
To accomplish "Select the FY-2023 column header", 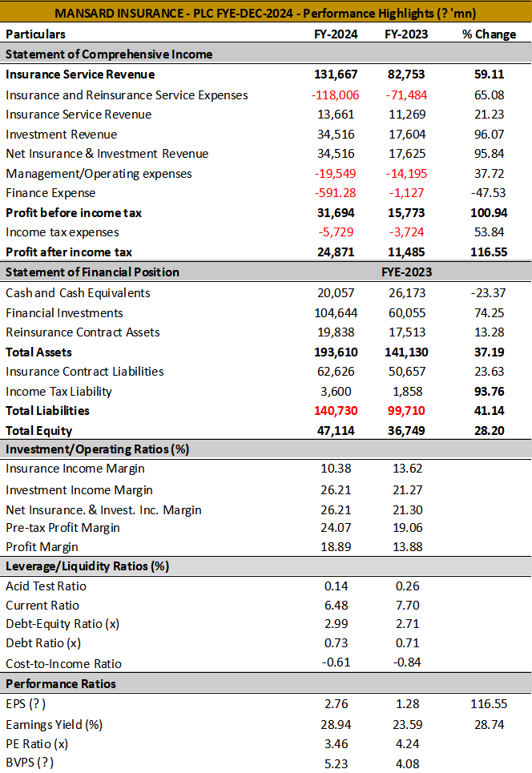I will click(406, 34).
